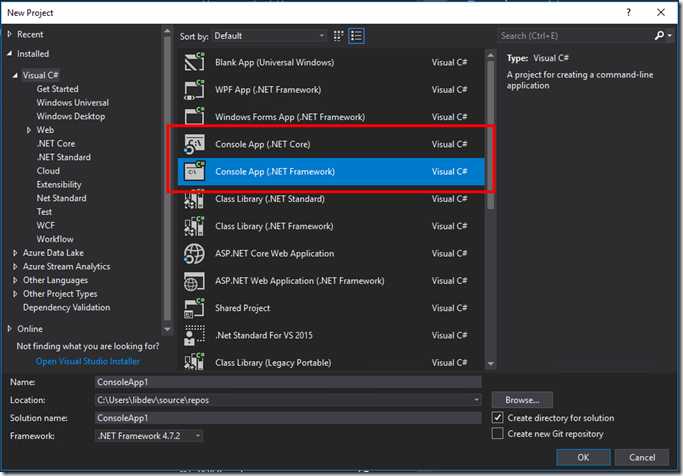The height and width of the screenshot is (476, 683).
Task: Switch to medium icons list view
Action: tap(357, 36)
